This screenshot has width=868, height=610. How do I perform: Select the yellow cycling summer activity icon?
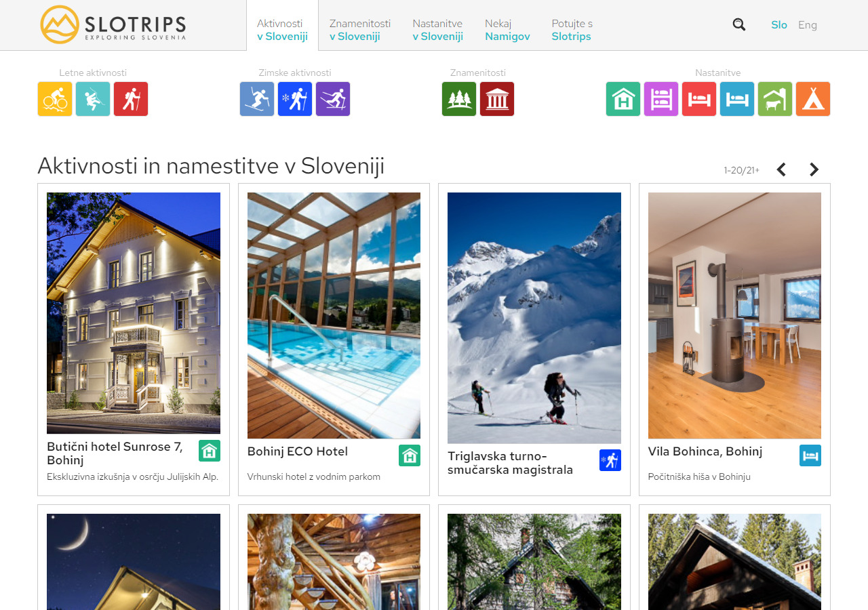click(55, 99)
